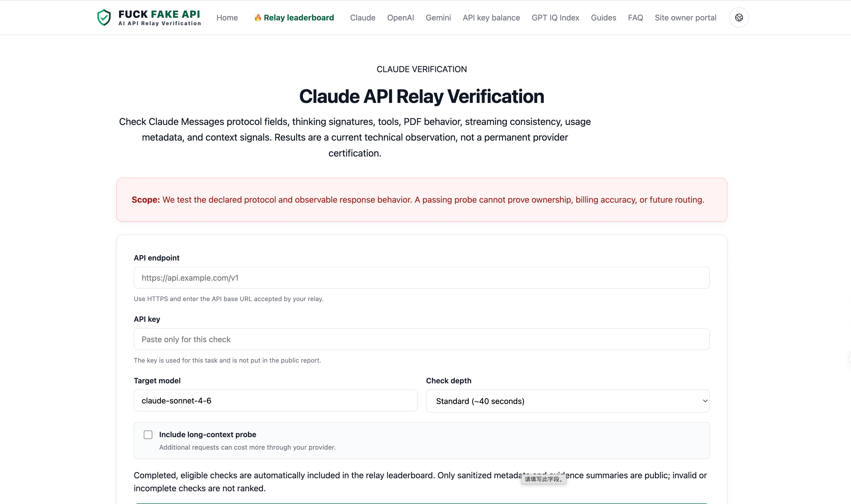This screenshot has height=504, width=851.
Task: Click the API key label
Action: (x=147, y=319)
